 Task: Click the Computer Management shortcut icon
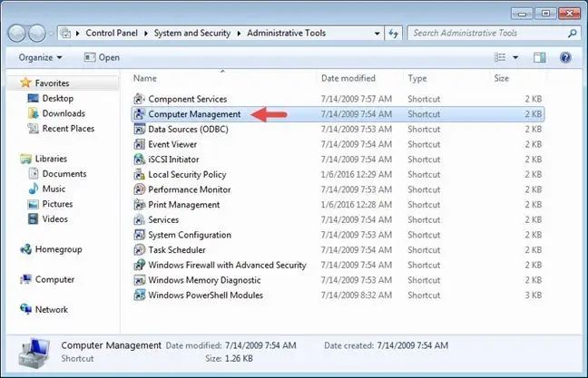(x=139, y=114)
